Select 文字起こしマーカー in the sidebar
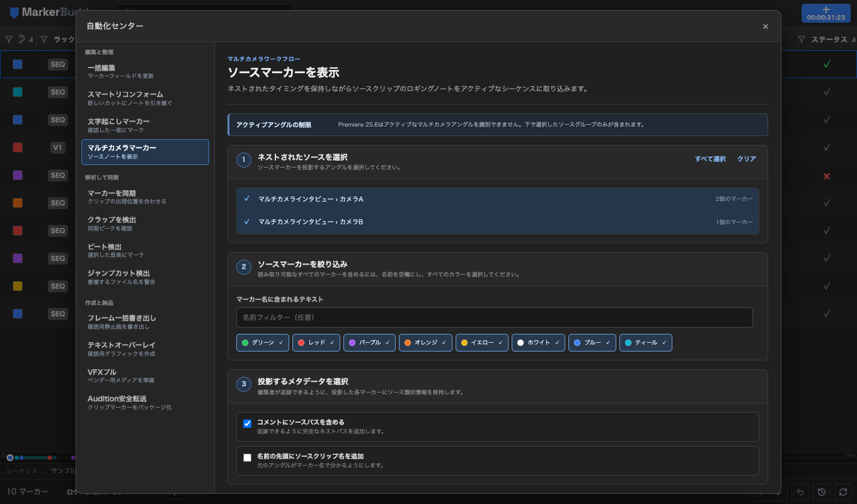This screenshot has height=504, width=857. (x=145, y=125)
